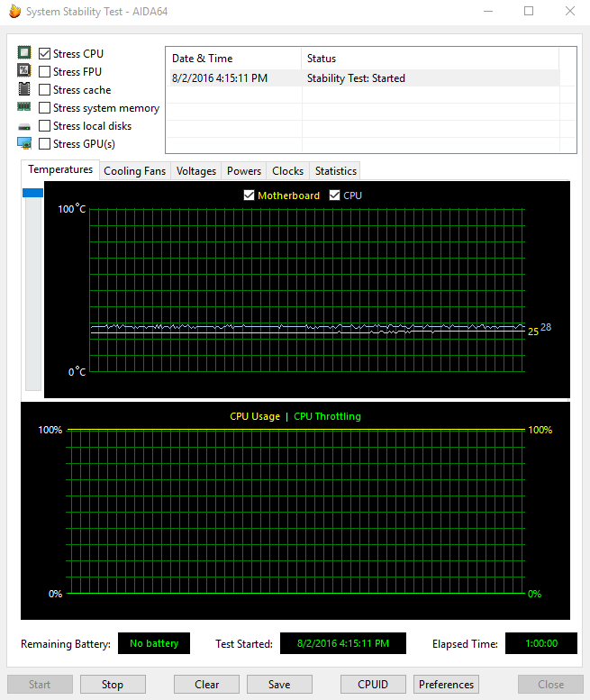Image resolution: width=590 pixels, height=700 pixels.
Task: Show the Statistics tab
Action: 335,171
